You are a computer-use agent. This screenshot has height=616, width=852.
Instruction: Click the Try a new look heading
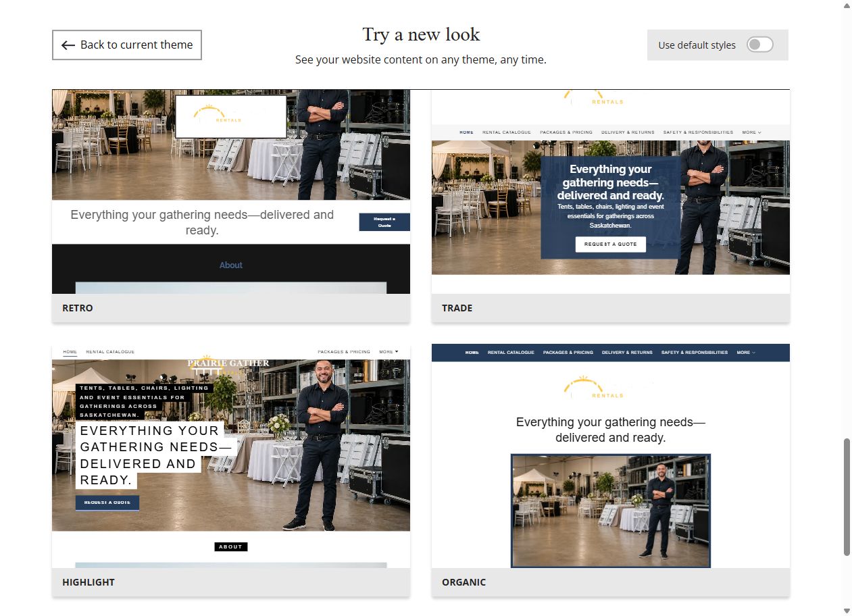(421, 34)
